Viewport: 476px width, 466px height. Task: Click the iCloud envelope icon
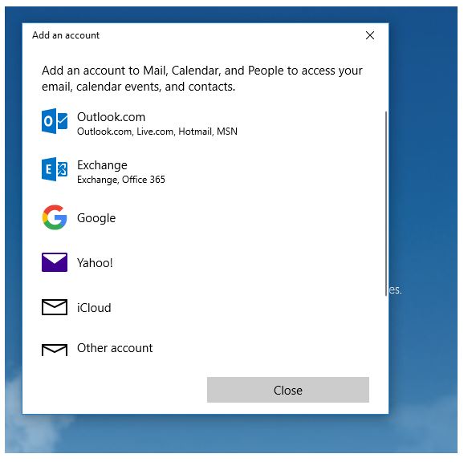coord(55,307)
